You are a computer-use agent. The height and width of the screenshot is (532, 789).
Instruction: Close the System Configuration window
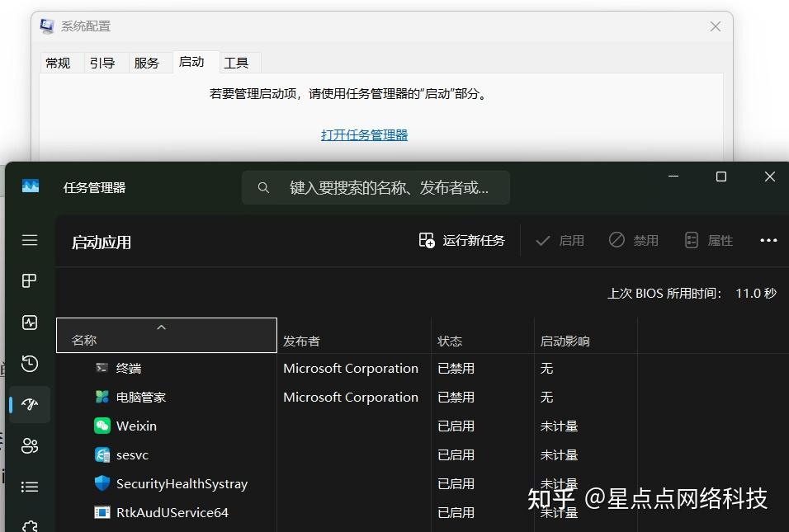[x=715, y=26]
